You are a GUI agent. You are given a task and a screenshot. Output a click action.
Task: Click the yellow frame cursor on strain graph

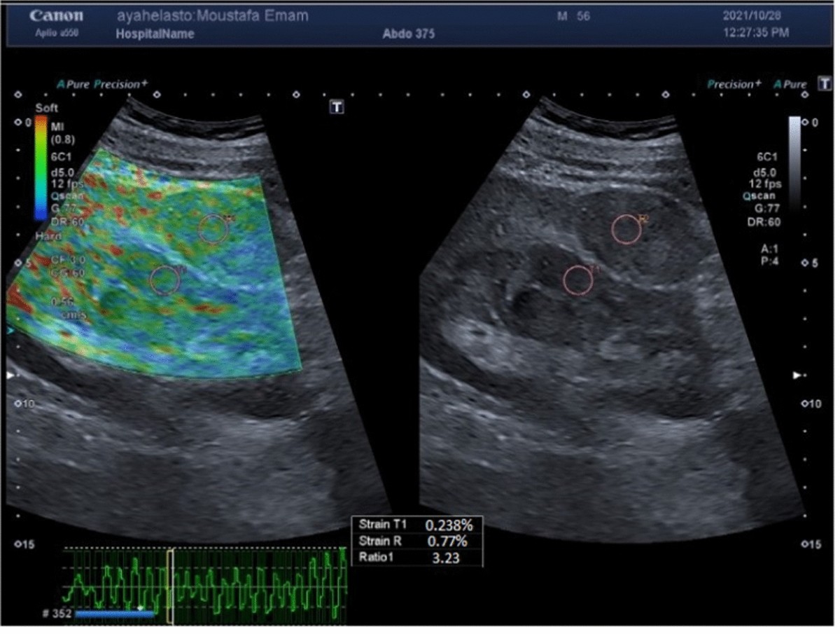pos(169,586)
